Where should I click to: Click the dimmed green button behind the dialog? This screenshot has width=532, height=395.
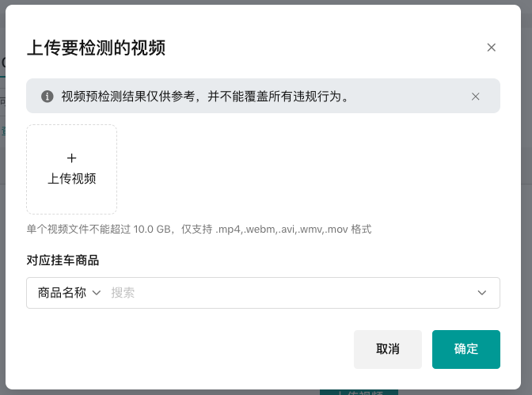pos(358,392)
